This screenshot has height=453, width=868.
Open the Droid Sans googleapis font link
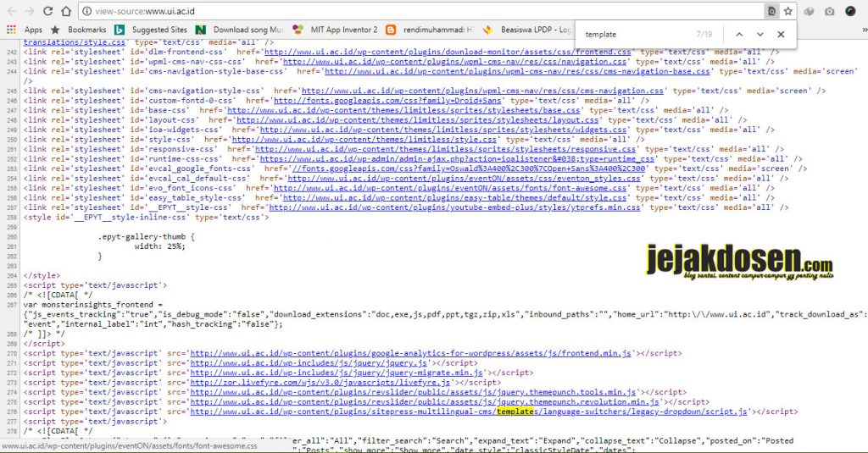387,101
